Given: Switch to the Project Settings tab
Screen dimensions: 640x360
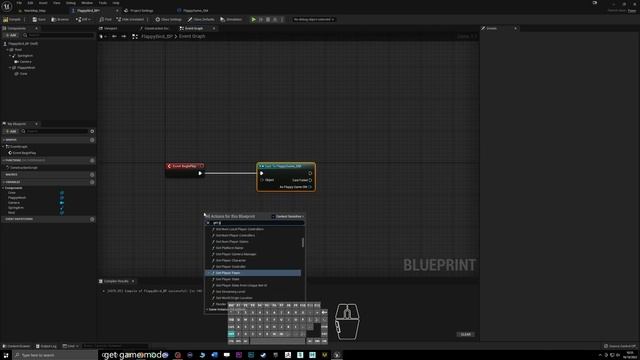Looking at the screenshot, I should point(140,10).
